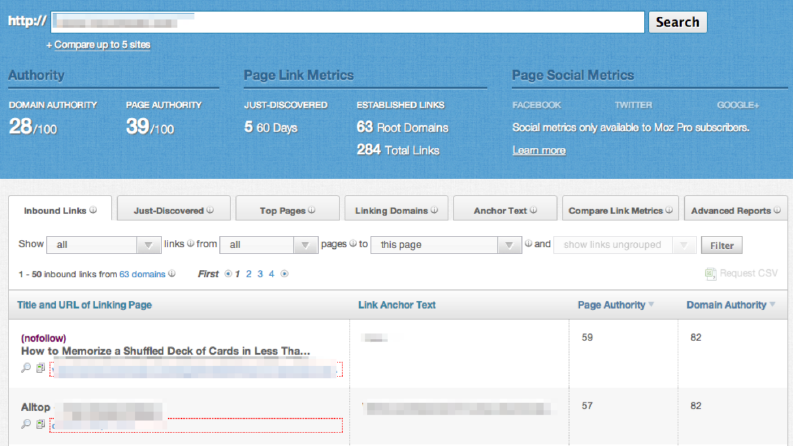Click the Domain Authority 28/100 score
The height and width of the screenshot is (446, 793).
[x=33, y=127]
